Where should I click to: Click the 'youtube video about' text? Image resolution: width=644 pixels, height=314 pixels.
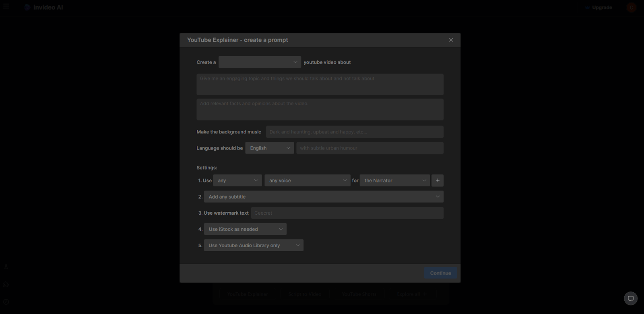click(327, 62)
